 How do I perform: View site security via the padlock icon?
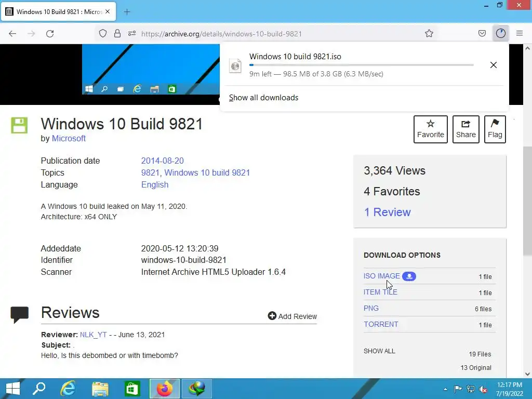tap(117, 33)
